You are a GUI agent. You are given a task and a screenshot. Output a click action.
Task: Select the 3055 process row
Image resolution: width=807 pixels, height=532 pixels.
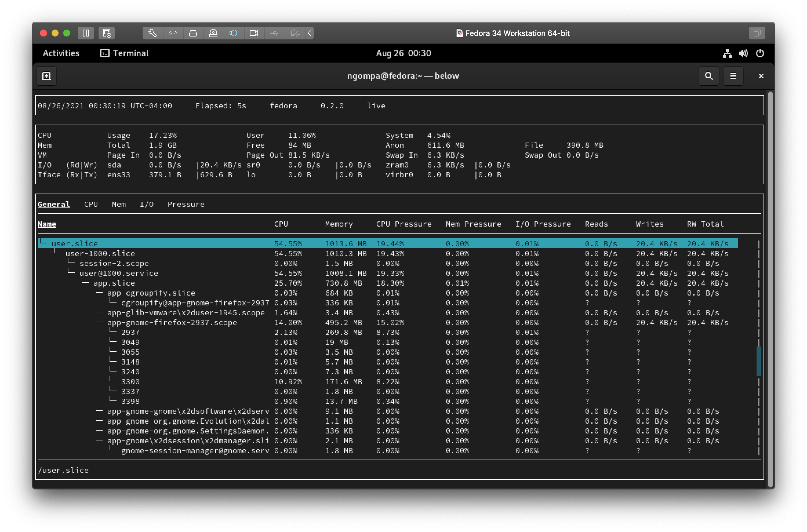(x=388, y=352)
